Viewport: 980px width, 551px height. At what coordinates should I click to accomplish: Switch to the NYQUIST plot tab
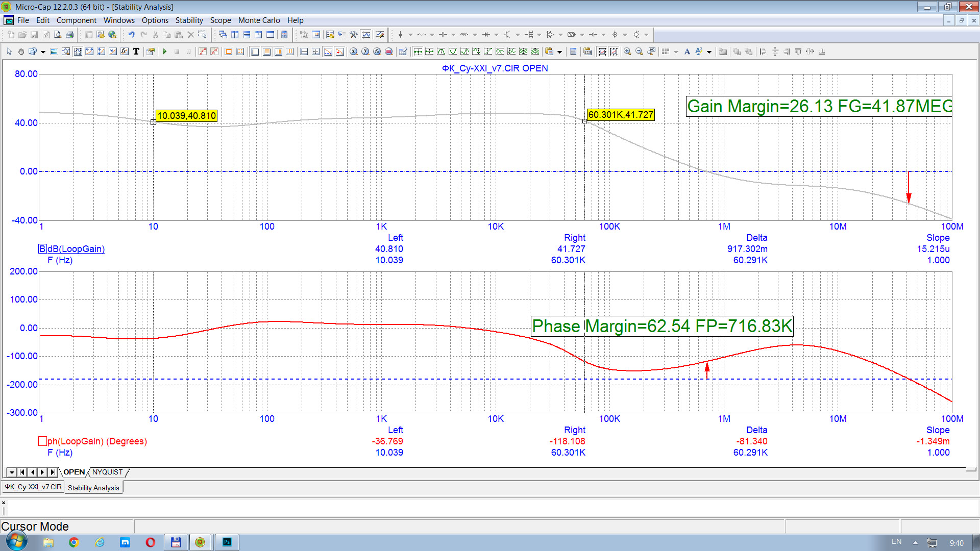tap(107, 472)
